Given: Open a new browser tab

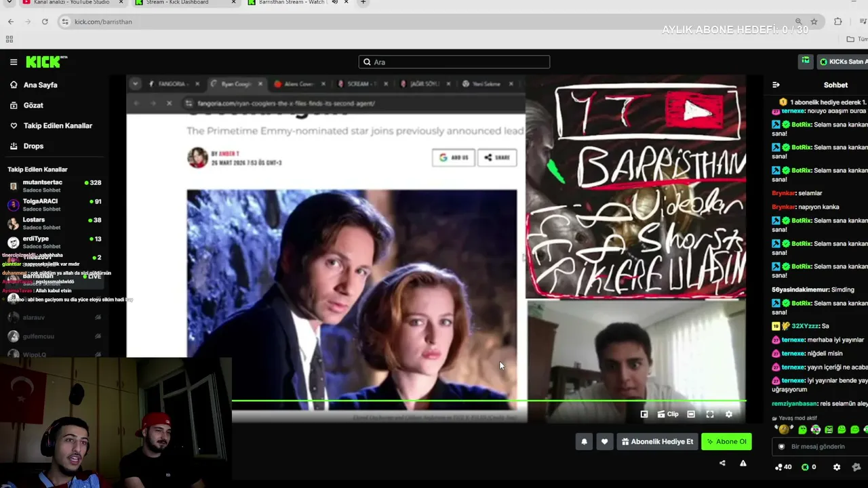Looking at the screenshot, I should click(363, 3).
